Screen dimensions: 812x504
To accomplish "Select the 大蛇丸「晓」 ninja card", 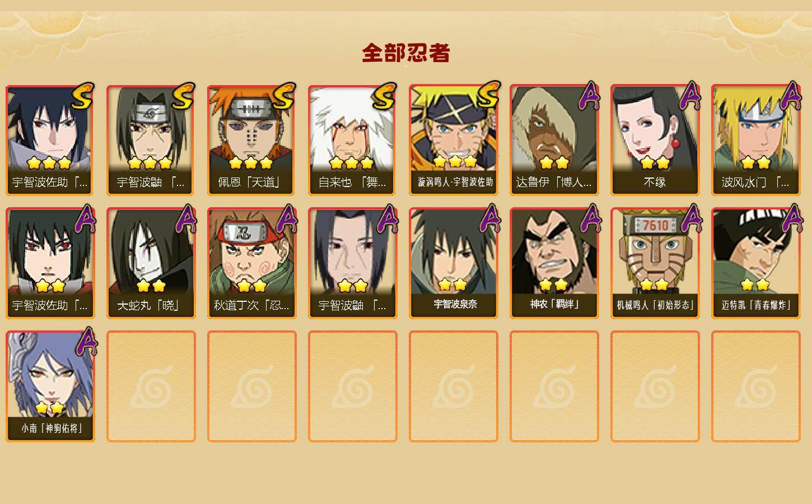I will pos(151,263).
